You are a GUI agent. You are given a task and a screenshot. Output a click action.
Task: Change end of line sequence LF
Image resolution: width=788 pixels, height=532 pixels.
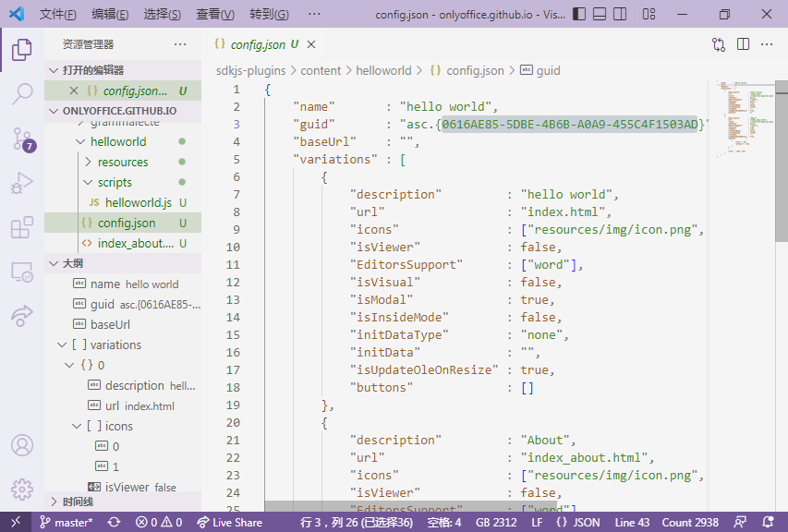tap(538, 523)
